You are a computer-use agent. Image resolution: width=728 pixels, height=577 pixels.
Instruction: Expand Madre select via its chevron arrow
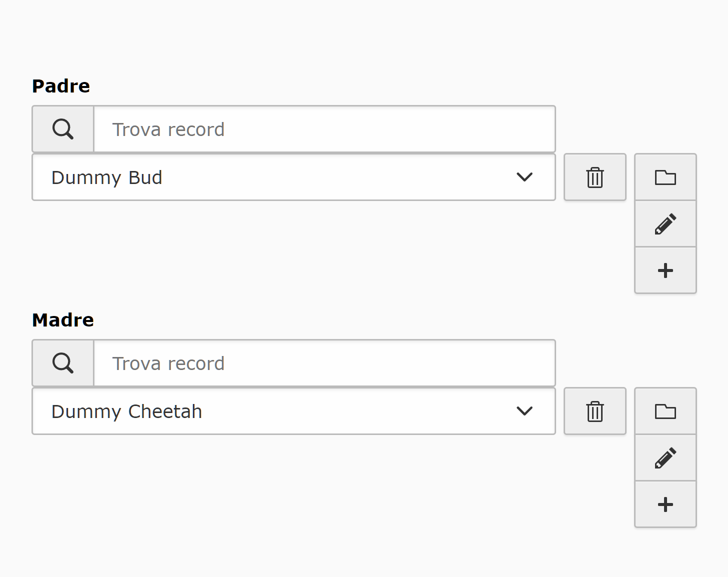[x=525, y=411]
